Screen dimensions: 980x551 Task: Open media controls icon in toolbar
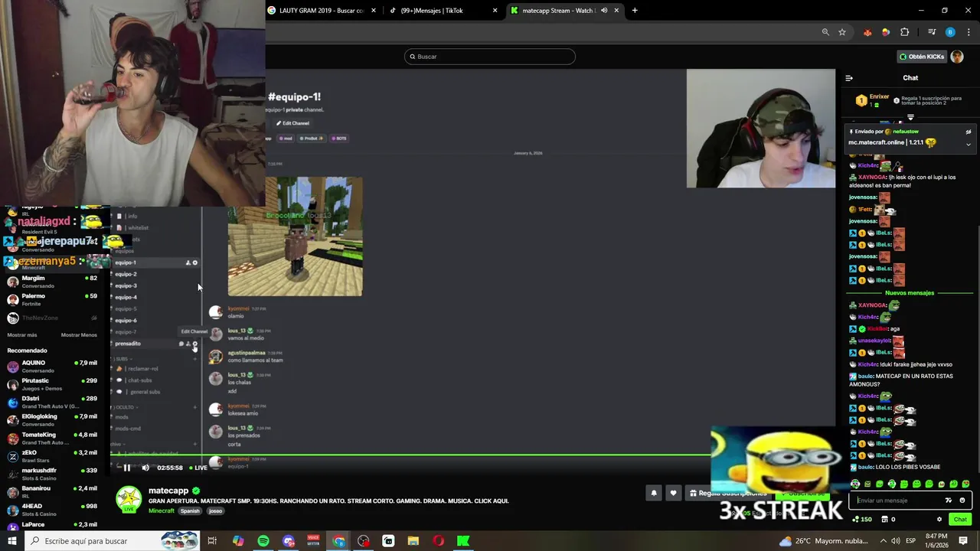click(x=932, y=32)
